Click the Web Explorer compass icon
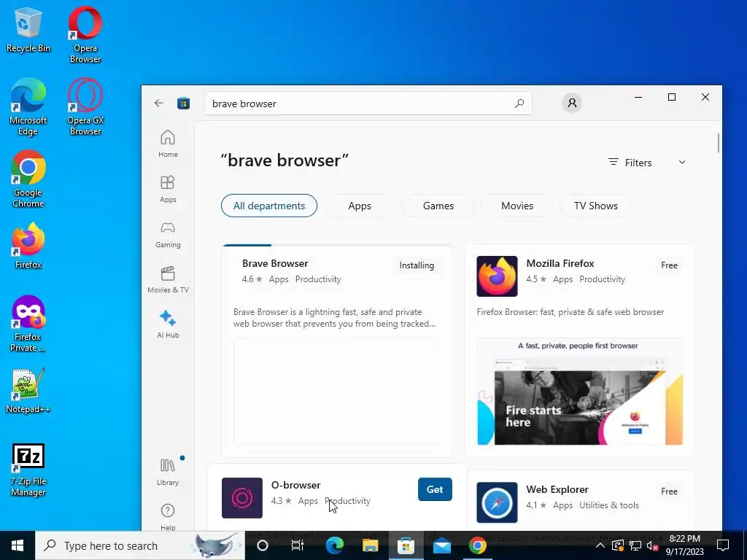The width and height of the screenshot is (747, 560). click(497, 502)
